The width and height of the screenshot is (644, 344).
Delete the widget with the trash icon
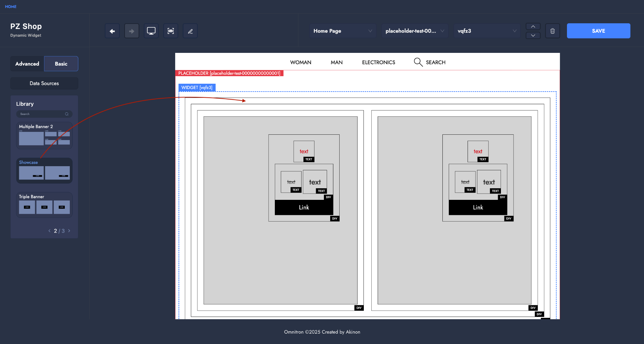pyautogui.click(x=552, y=31)
